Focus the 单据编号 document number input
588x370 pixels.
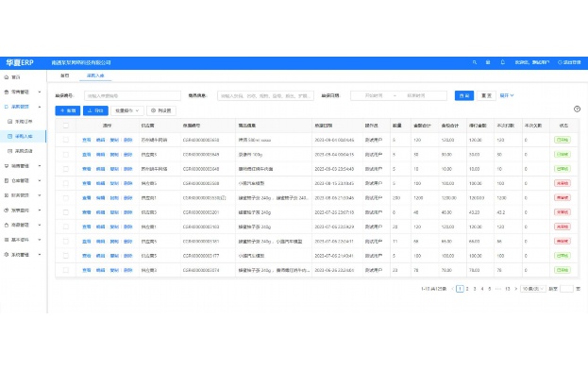coord(132,95)
